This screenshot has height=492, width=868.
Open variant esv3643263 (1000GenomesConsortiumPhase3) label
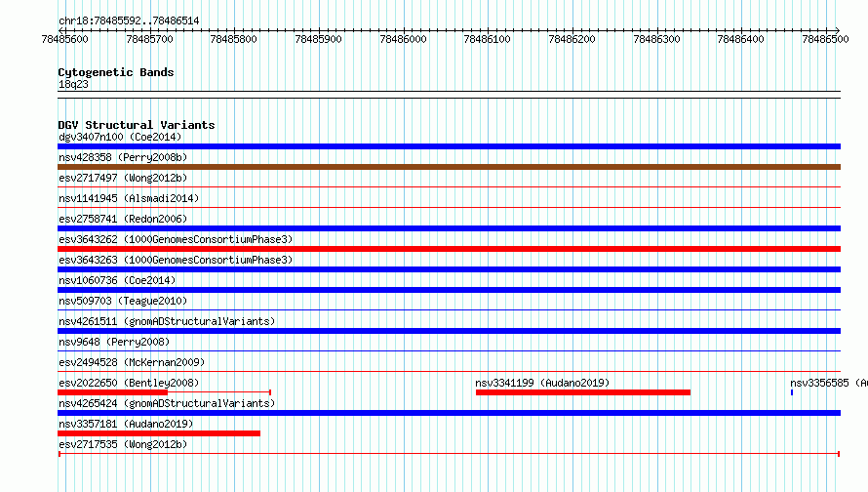[x=176, y=260]
